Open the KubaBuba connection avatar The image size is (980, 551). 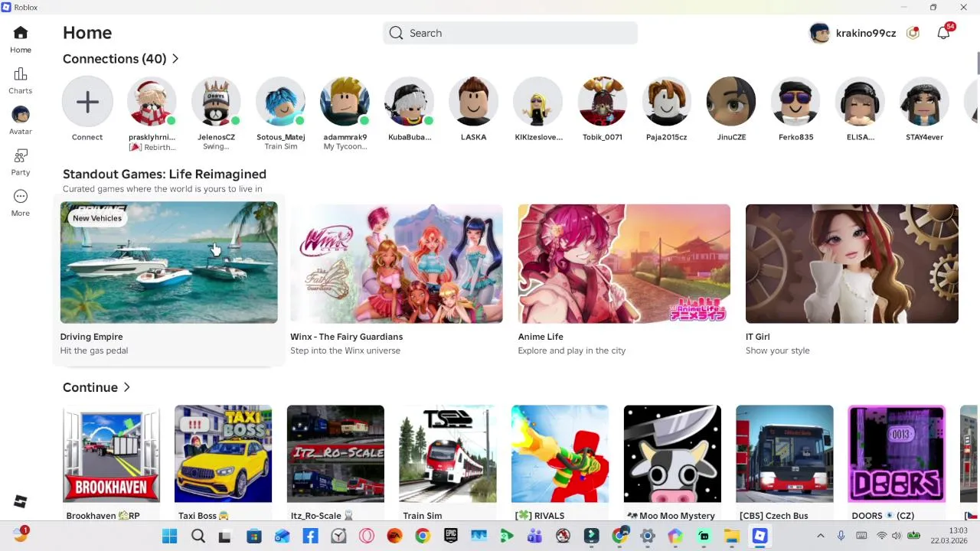tap(409, 101)
